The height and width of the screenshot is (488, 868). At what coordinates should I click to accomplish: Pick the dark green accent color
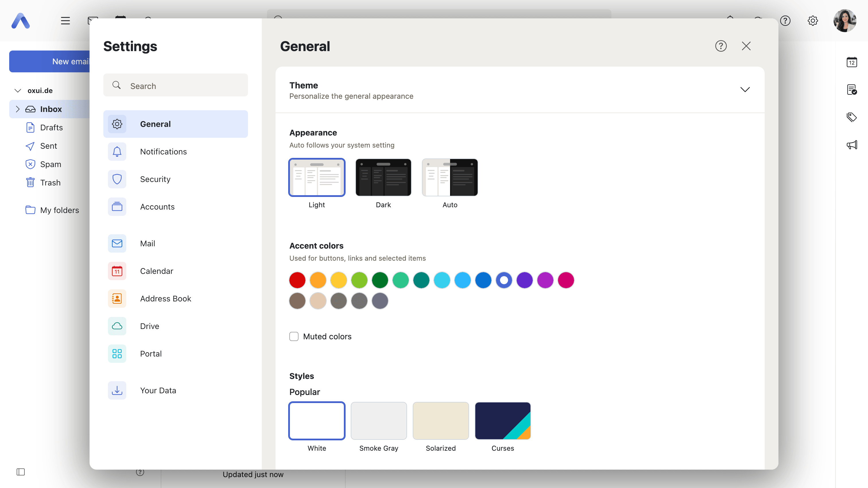pyautogui.click(x=380, y=280)
